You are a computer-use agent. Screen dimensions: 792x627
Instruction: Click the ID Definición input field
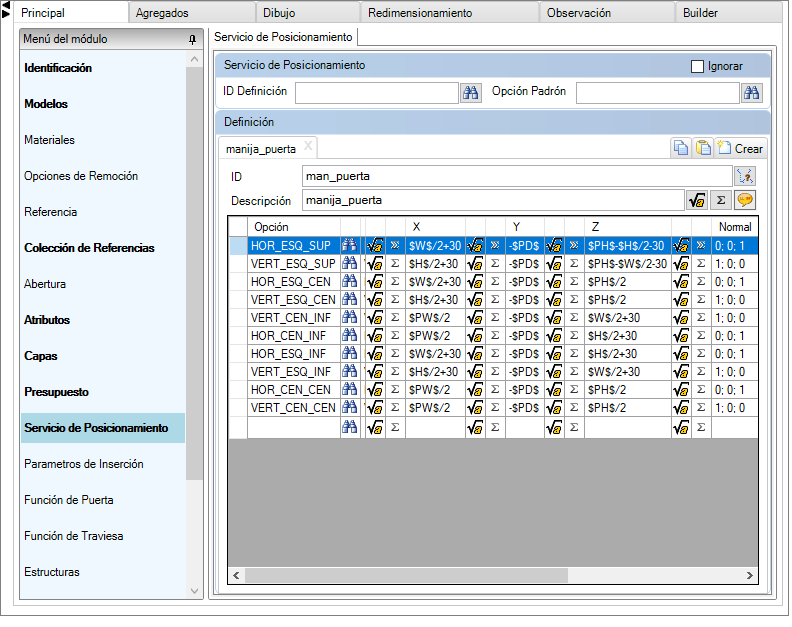coord(377,93)
